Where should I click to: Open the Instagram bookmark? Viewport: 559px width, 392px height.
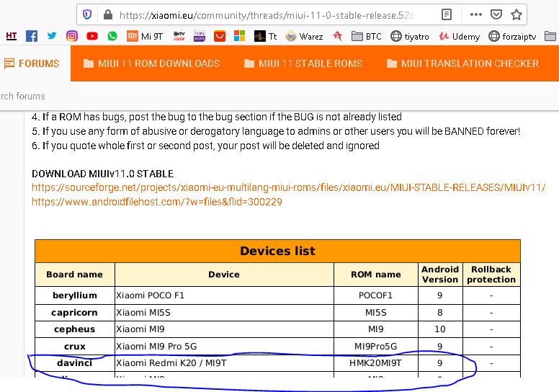point(71,36)
